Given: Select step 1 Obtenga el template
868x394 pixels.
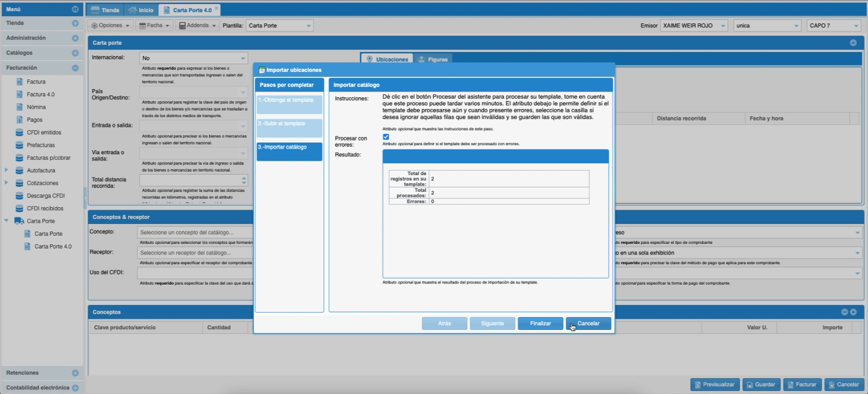Looking at the screenshot, I should tap(289, 104).
